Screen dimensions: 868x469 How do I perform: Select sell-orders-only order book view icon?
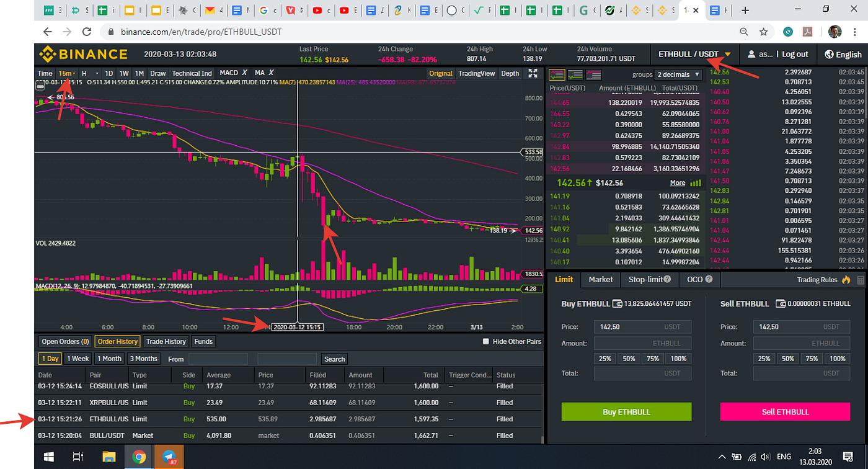click(x=594, y=74)
